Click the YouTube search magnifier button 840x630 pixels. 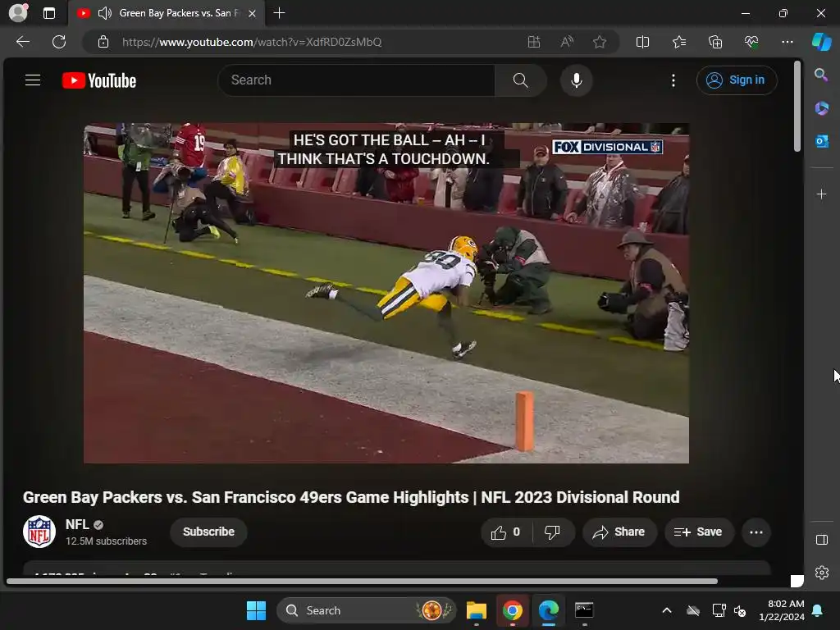pyautogui.click(x=521, y=80)
